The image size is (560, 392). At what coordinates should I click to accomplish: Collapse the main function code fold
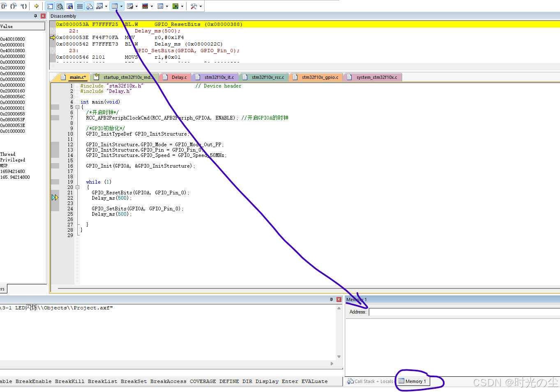click(x=78, y=106)
